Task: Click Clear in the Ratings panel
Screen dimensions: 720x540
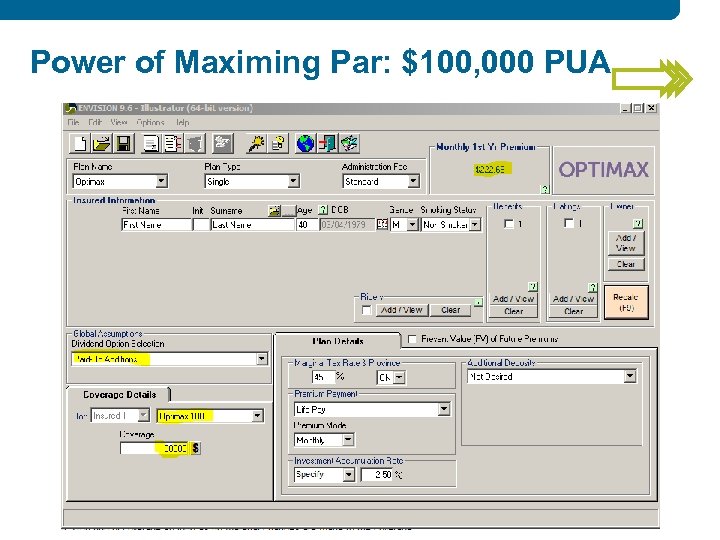Action: [574, 311]
